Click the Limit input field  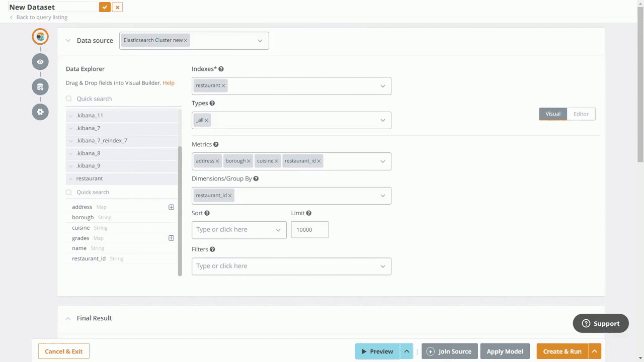point(309,230)
